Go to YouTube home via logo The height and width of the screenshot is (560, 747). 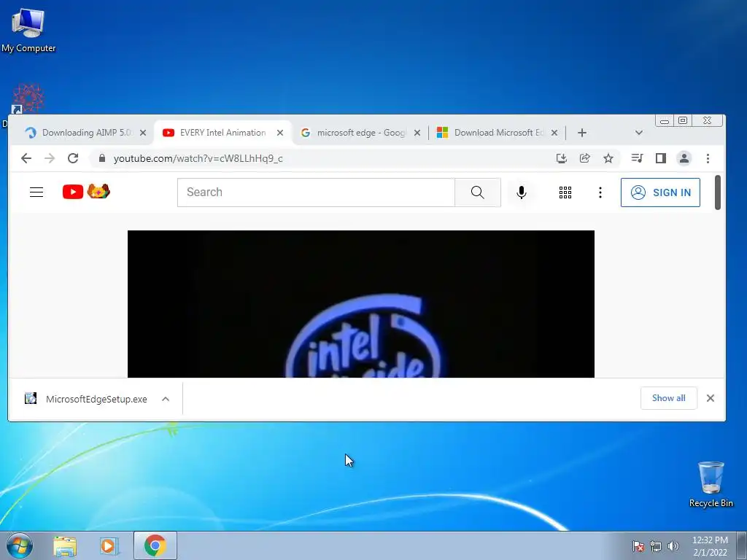tap(73, 192)
